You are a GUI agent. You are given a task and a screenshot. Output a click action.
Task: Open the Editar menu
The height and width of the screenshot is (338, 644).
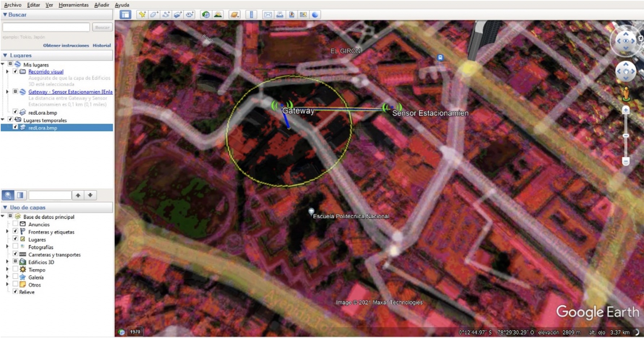tap(34, 5)
